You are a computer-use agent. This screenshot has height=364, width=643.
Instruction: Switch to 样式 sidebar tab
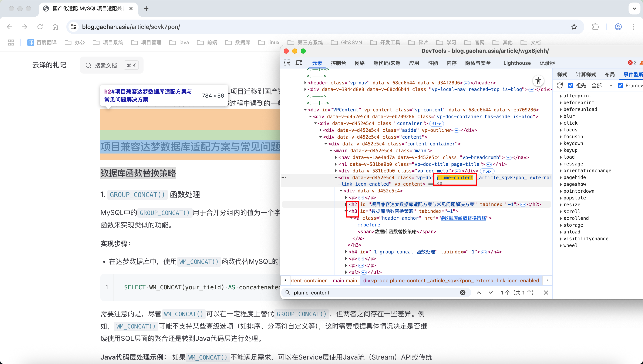click(x=562, y=74)
